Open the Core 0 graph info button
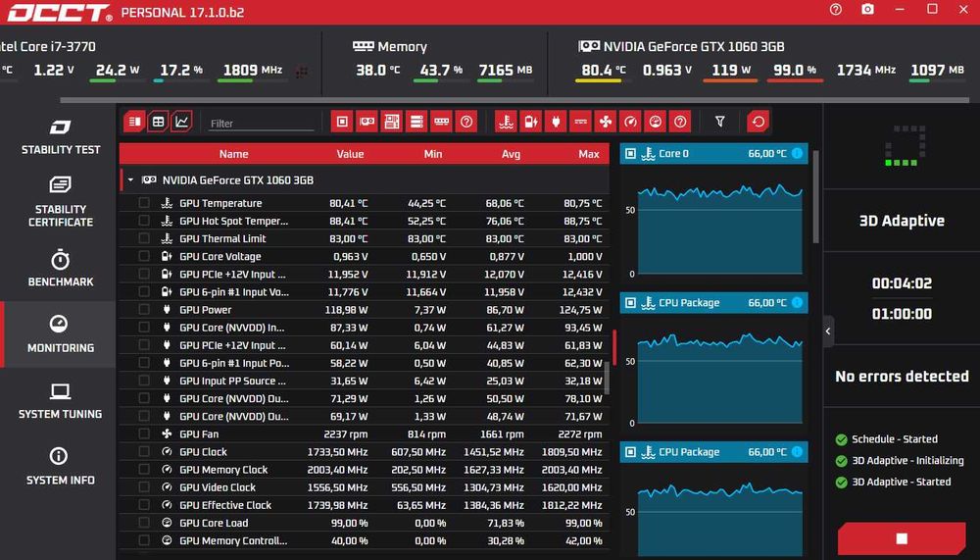980x560 pixels. click(797, 153)
